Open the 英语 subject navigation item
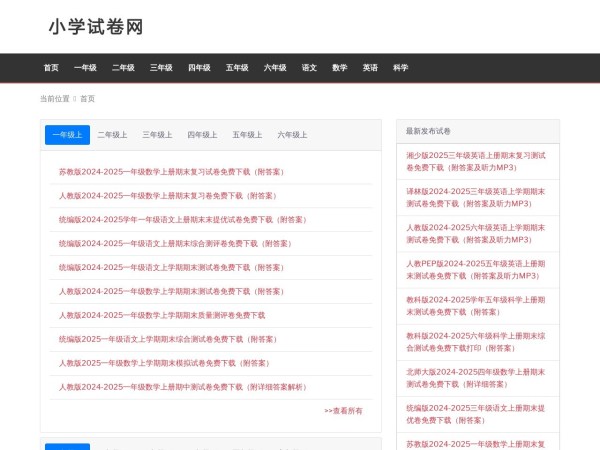 coord(370,68)
